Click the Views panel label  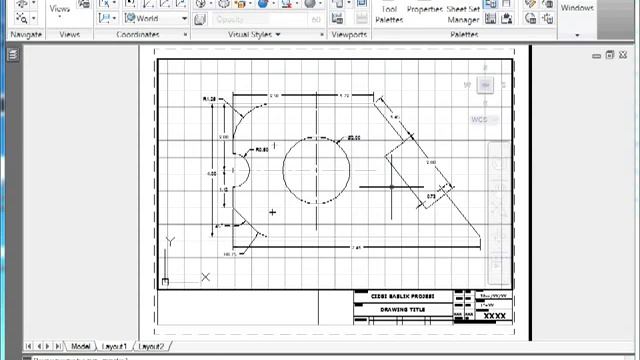[x=69, y=35]
